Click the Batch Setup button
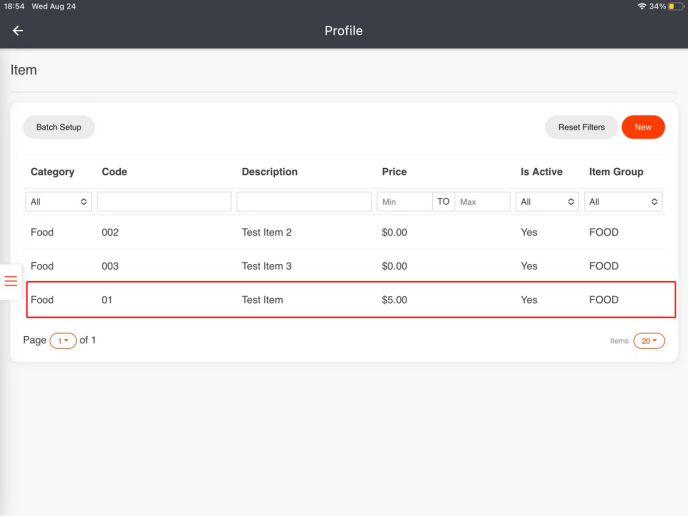Screen dimensions: 689x517 [x=59, y=127]
